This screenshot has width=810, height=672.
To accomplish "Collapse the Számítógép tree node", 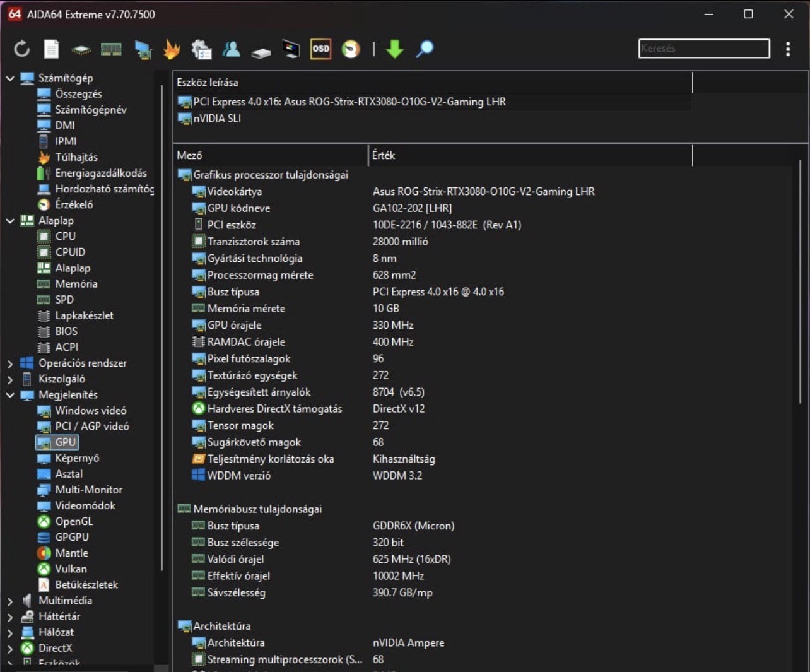I will pos(10,78).
